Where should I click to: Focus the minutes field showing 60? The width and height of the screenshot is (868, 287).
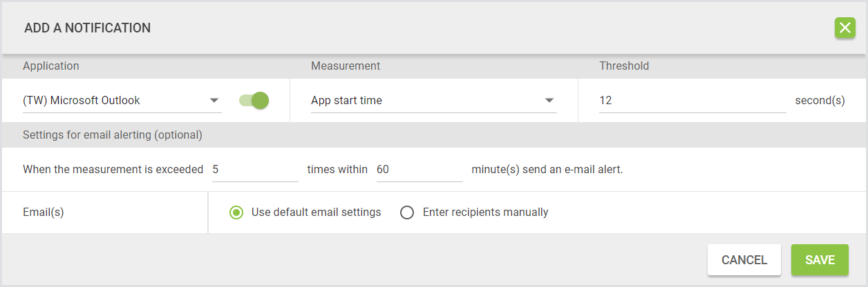point(419,170)
